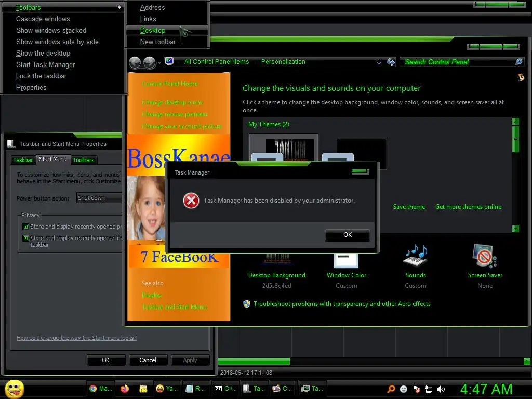Click OK in the Task Manager dialog
Screen dimensions: 532x399
click(348, 235)
